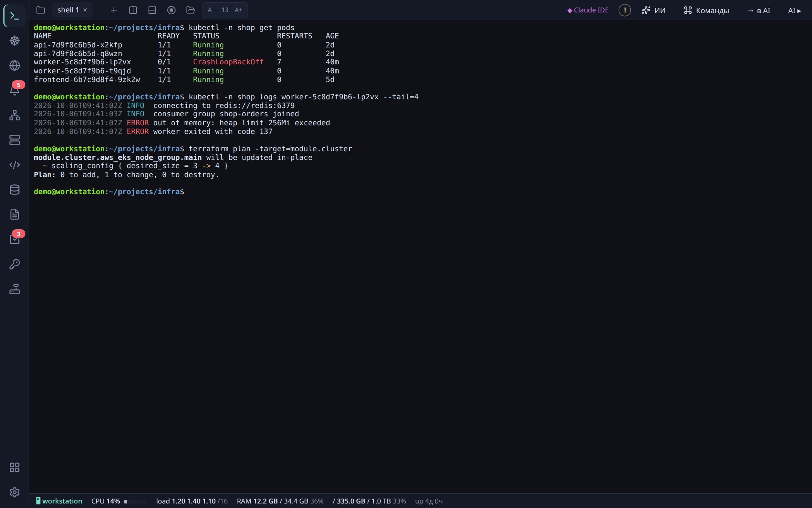
Task: Click the load 1.20 1.40 1.10 entry
Action: click(x=192, y=501)
